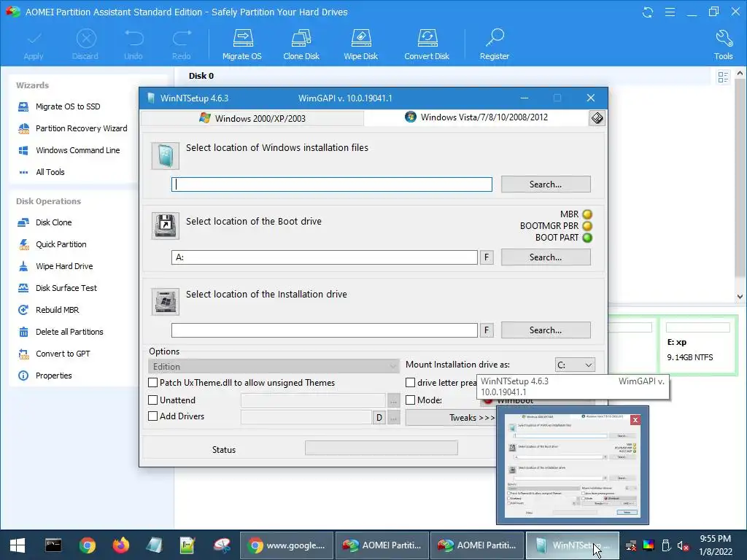Click the Discard toolbar icon
The width and height of the screenshot is (747, 560).
click(86, 44)
